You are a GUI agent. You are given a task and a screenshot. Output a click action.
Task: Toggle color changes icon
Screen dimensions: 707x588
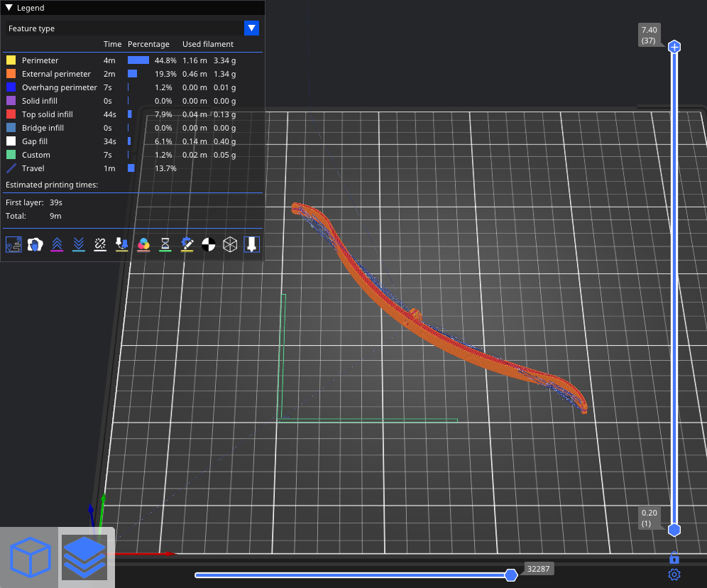click(143, 244)
